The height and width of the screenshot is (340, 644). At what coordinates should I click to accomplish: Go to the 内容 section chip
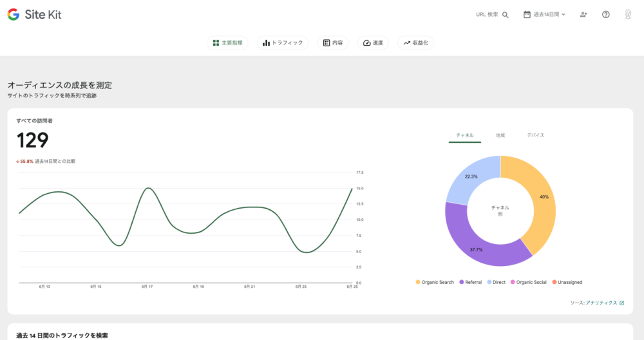pos(333,43)
